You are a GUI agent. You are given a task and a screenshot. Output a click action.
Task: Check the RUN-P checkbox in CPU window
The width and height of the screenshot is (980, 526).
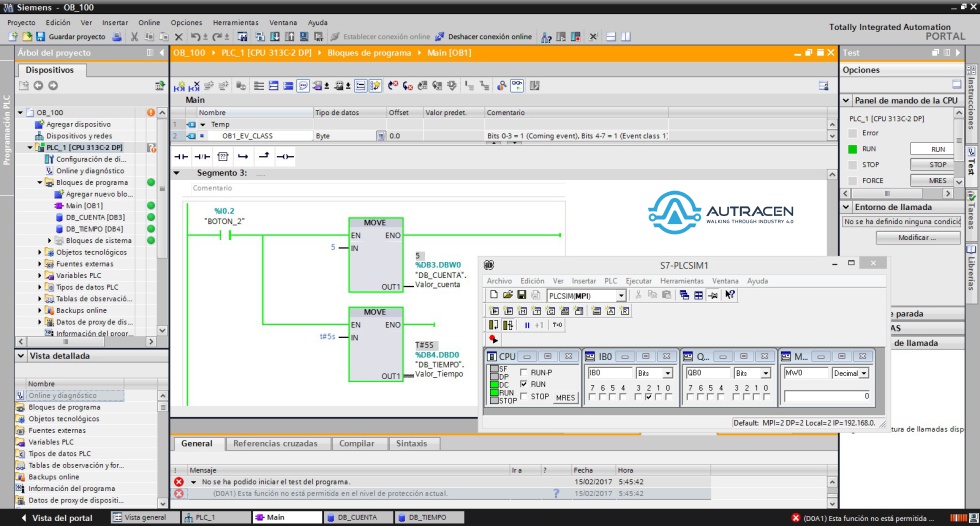click(x=524, y=372)
